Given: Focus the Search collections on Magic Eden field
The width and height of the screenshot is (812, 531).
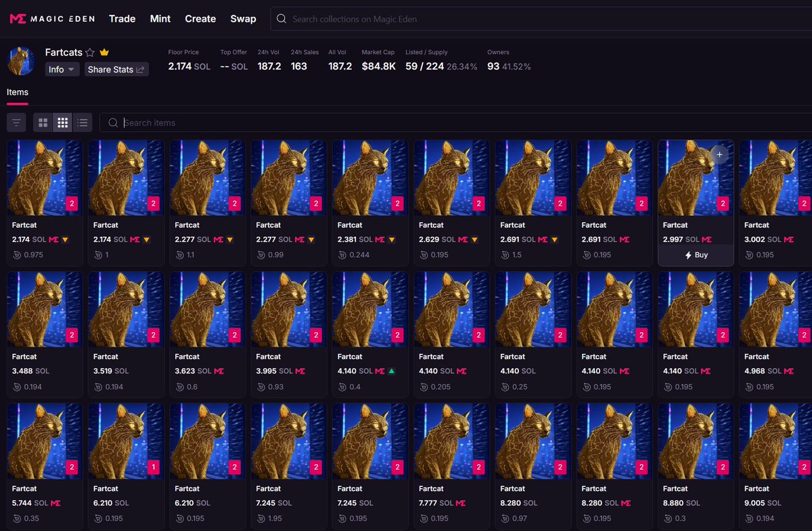Looking at the screenshot, I should point(541,19).
